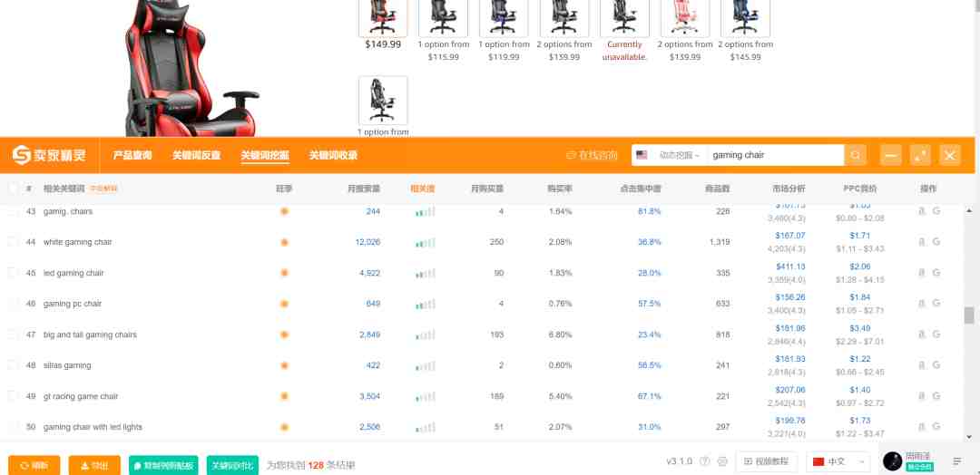
Task: Click the 在线咨询 online consultation link
Action: (x=592, y=155)
